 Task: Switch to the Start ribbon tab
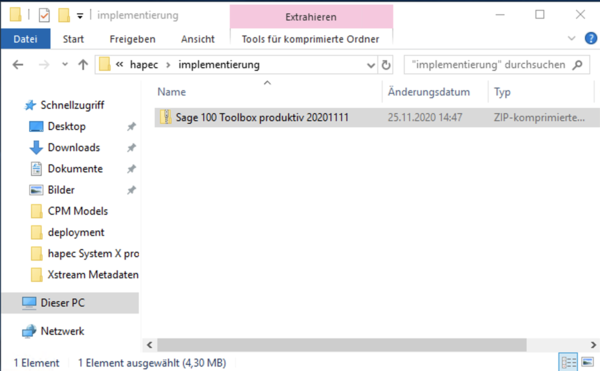coord(73,39)
